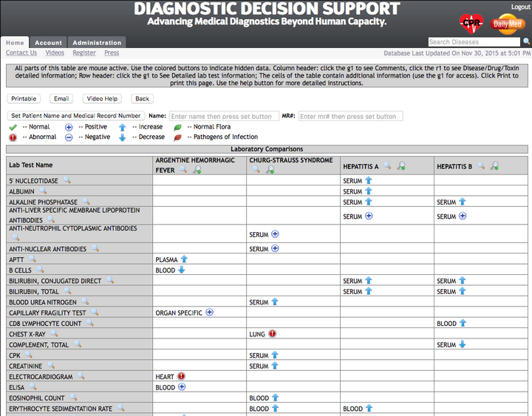Open comments magnifier for Argentine Hemorrhagic Fever
Screen dimensions: 532x416
click(x=183, y=169)
